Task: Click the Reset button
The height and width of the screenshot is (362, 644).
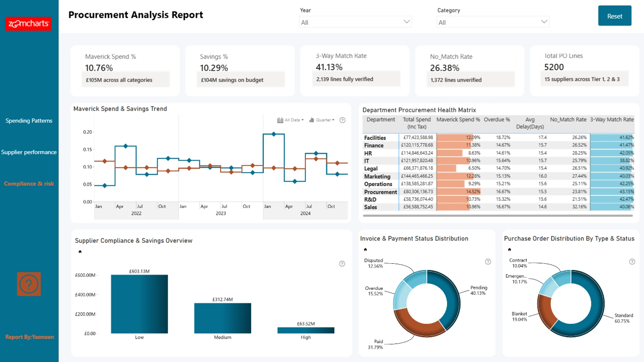Action: (614, 16)
